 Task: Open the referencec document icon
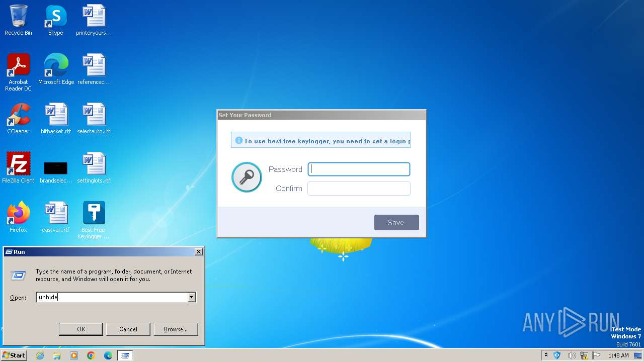(94, 69)
